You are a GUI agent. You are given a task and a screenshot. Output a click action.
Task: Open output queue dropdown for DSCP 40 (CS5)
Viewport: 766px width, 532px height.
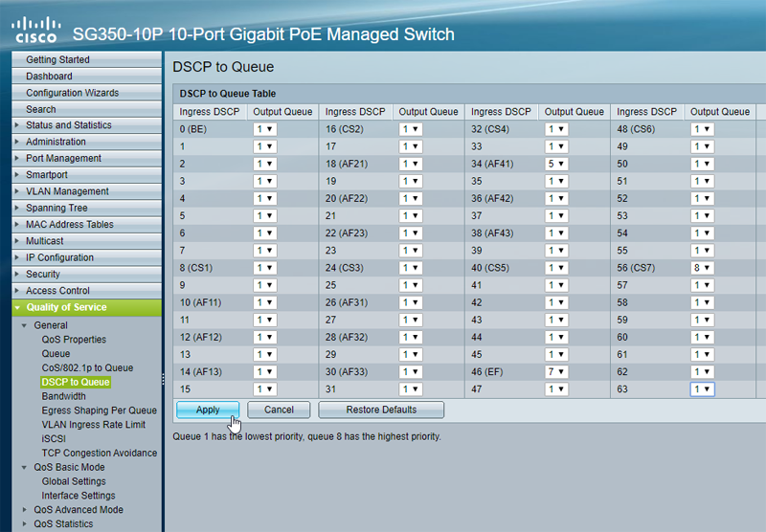tap(556, 268)
